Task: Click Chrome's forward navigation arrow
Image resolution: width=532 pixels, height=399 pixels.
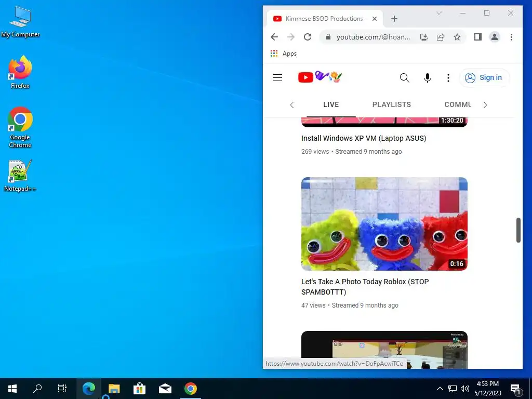Action: click(x=291, y=37)
